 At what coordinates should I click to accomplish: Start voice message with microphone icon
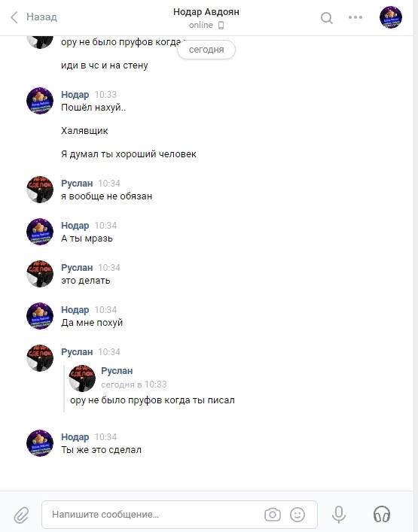click(x=339, y=515)
